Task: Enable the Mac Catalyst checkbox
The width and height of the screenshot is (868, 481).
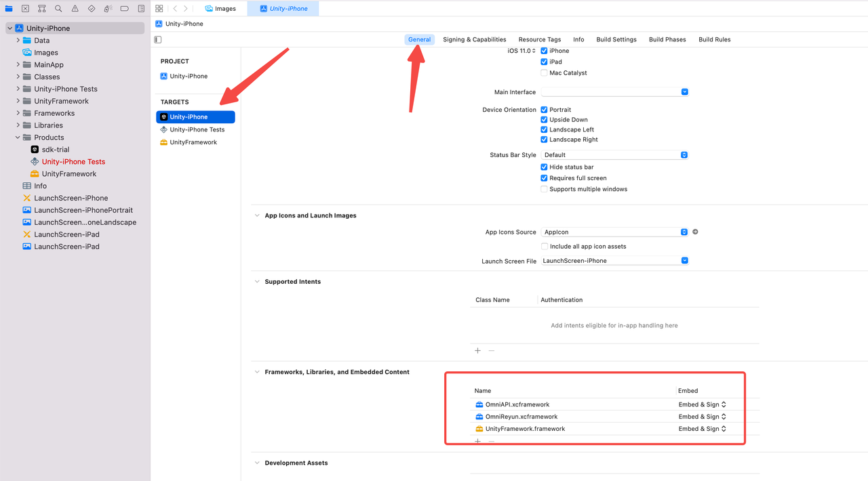Action: pos(544,72)
